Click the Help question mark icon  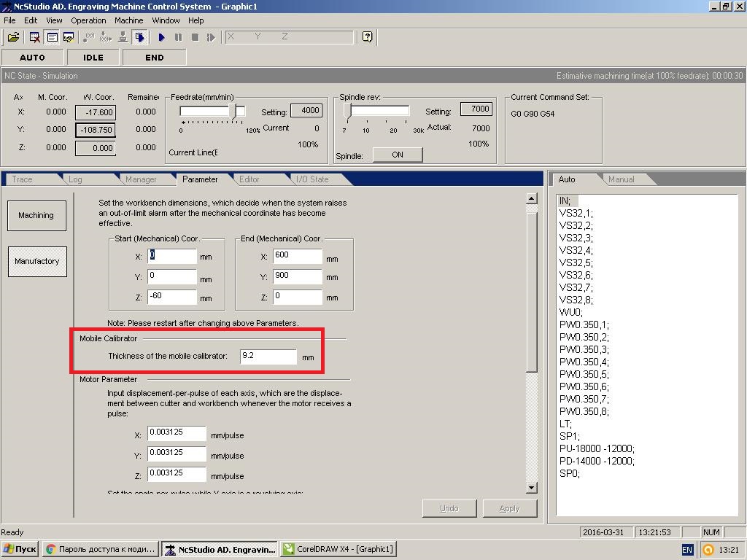pos(368,37)
